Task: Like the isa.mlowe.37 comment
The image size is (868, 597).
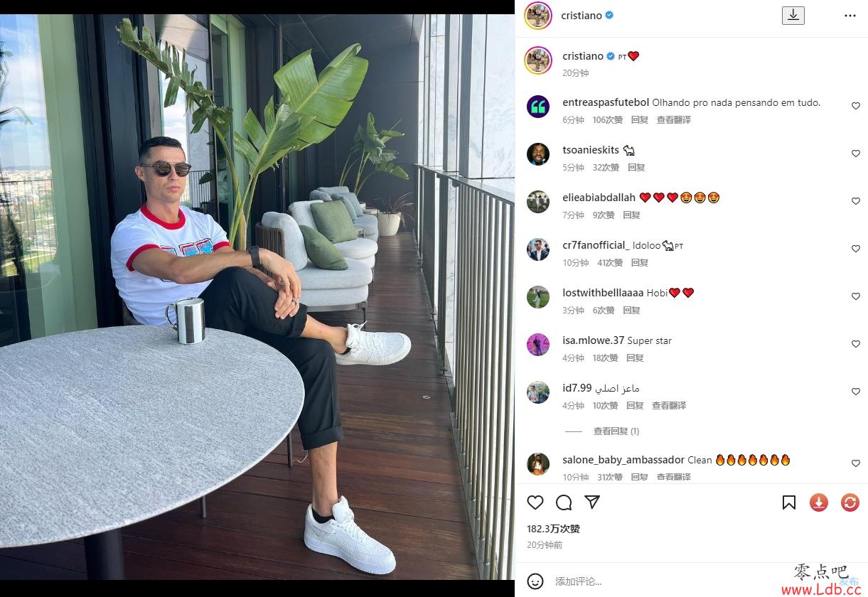Action: (856, 344)
